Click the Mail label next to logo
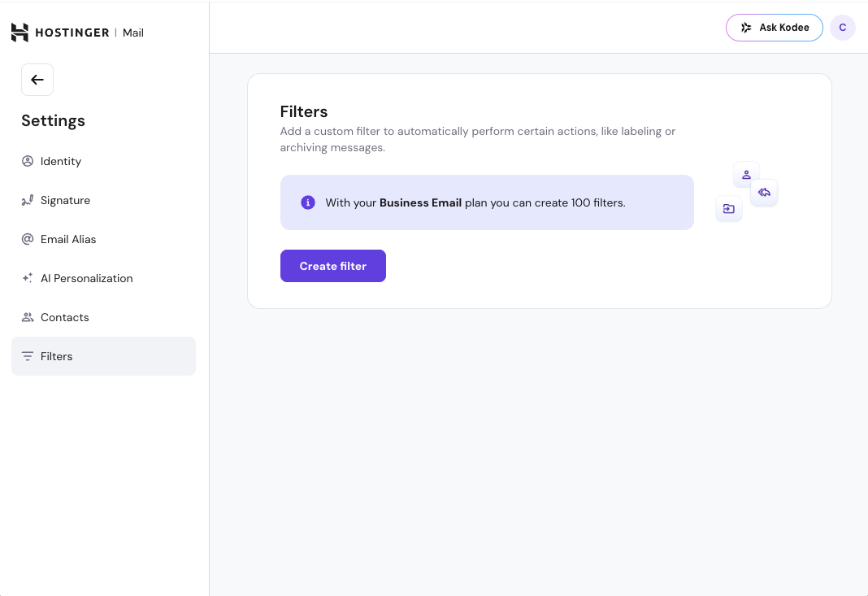The image size is (868, 596). click(x=133, y=33)
